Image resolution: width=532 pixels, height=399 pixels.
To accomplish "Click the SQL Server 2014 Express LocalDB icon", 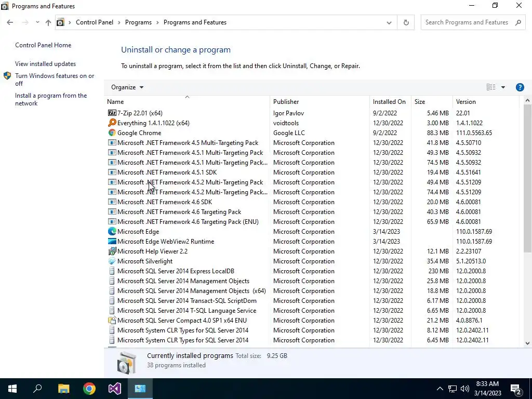I will click(x=112, y=271).
